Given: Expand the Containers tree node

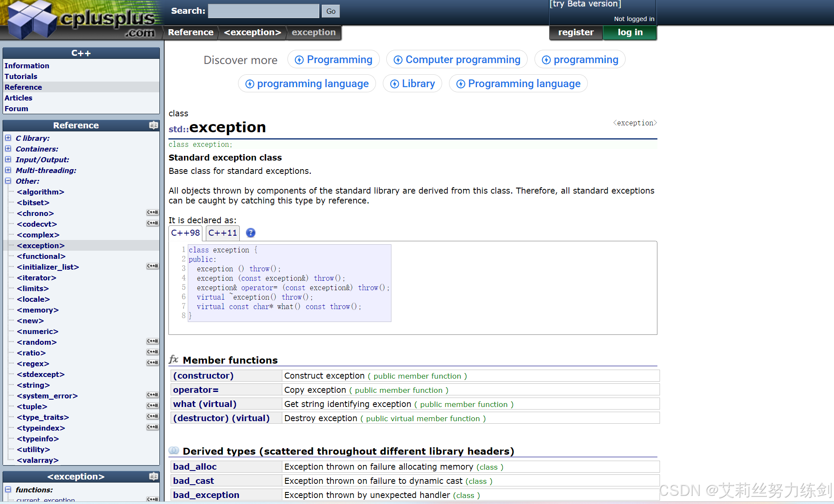Looking at the screenshot, I should [8, 149].
